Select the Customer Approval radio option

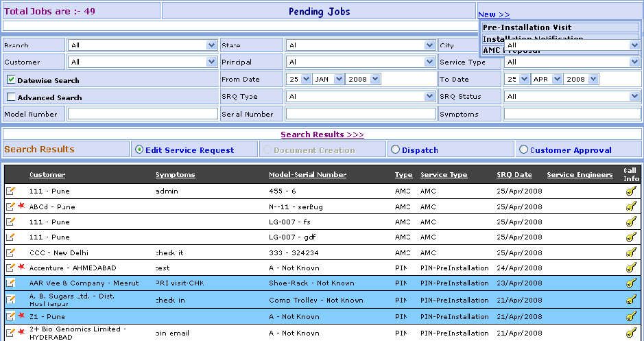click(x=523, y=150)
